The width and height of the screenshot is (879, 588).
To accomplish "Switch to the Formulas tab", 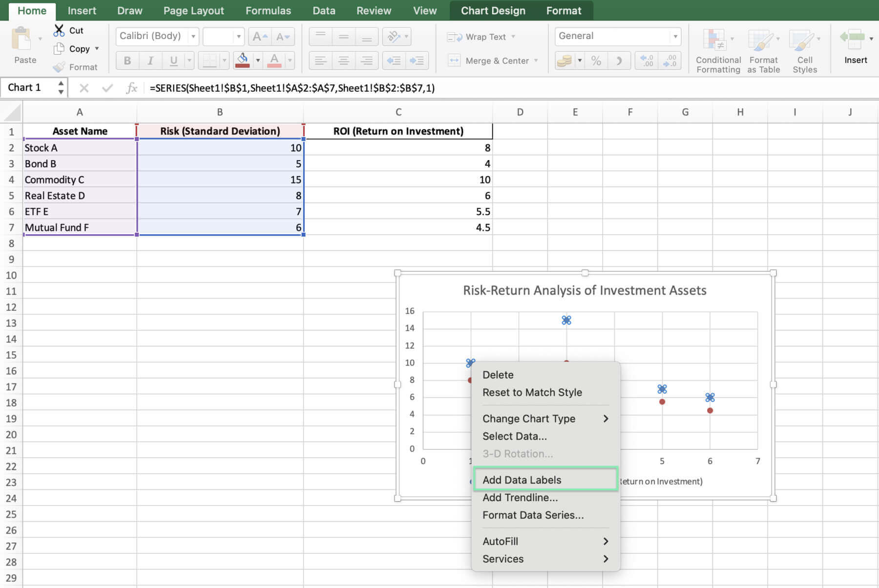I will (x=268, y=10).
